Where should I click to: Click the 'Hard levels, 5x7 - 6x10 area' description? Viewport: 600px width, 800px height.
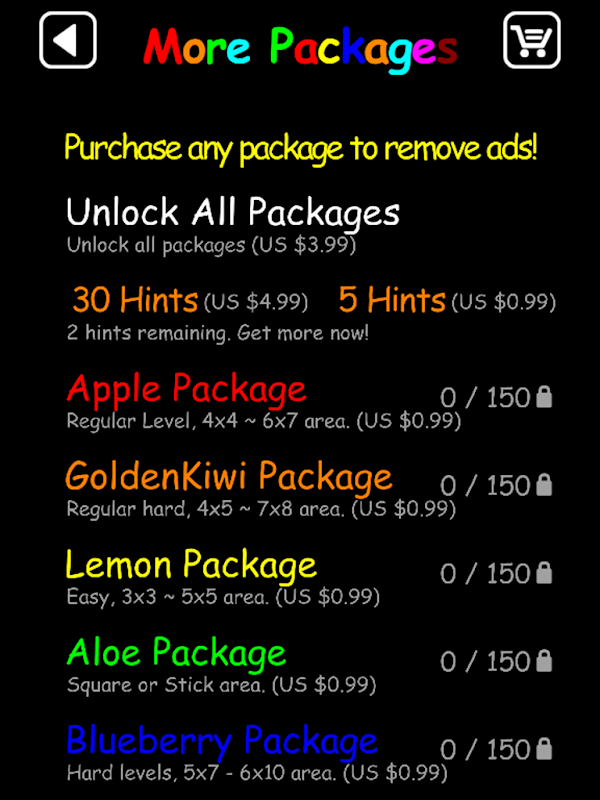pyautogui.click(x=202, y=773)
